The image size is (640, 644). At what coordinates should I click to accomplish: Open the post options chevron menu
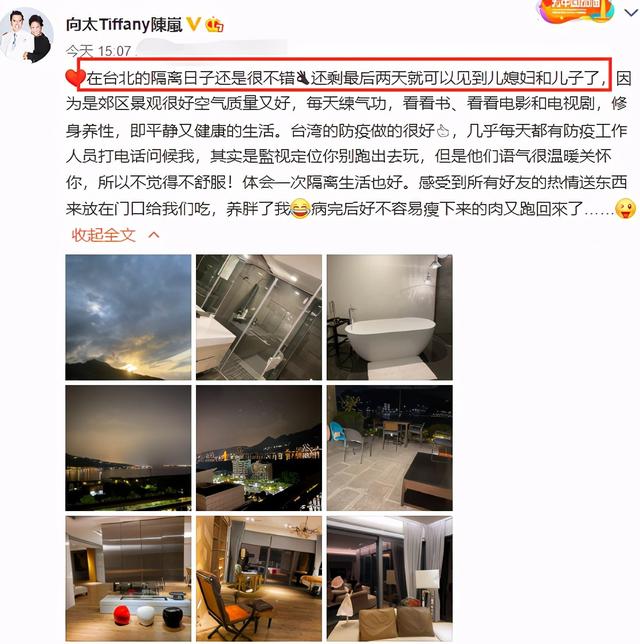(631, 12)
